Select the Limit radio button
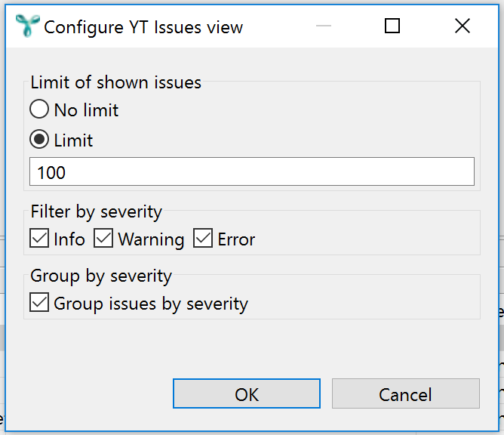 [x=39, y=139]
